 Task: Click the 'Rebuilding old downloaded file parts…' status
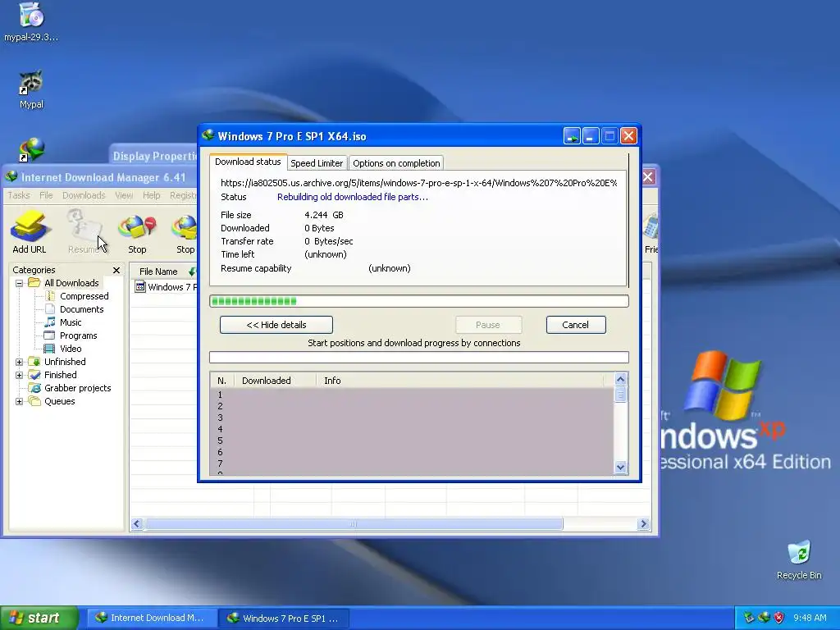tap(353, 197)
